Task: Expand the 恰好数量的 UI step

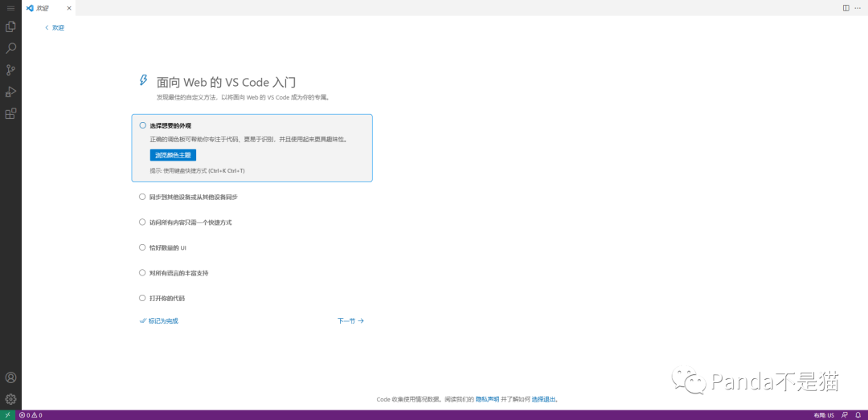Action: point(168,248)
